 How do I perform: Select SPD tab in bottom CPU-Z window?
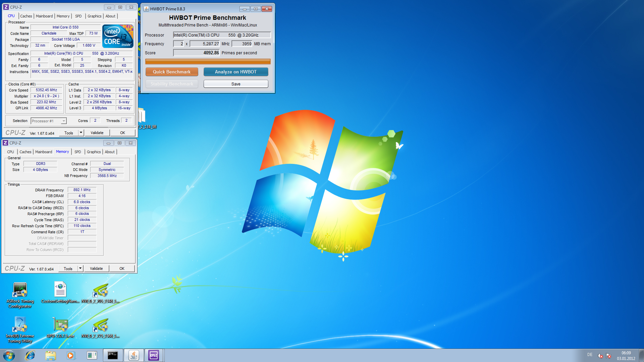point(77,152)
